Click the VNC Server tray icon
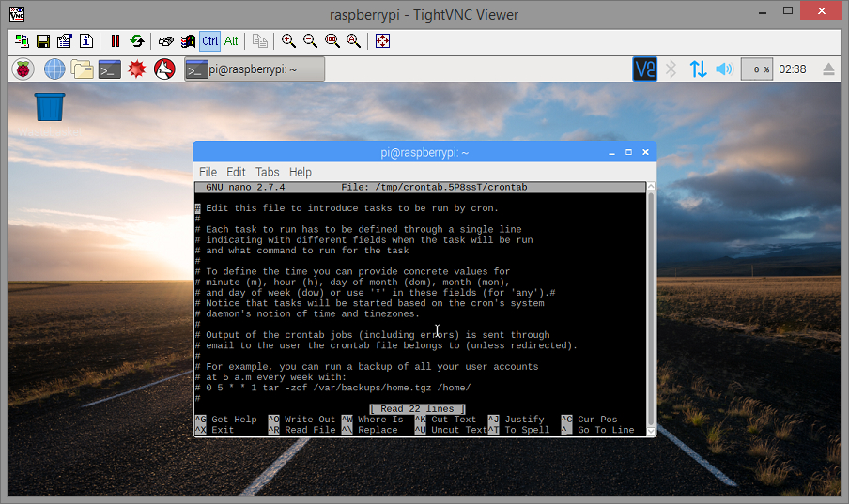Screen dimensions: 849x504 click(645, 69)
